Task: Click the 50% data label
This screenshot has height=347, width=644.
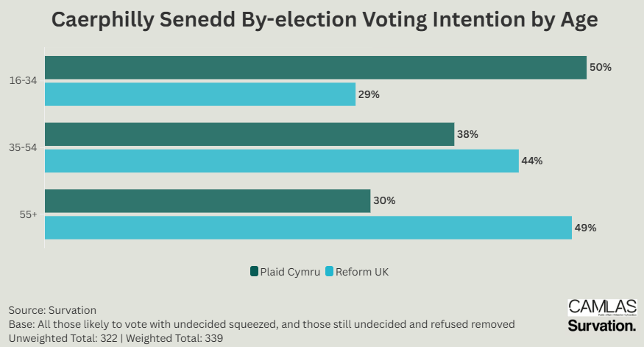Action: pyautogui.click(x=601, y=67)
